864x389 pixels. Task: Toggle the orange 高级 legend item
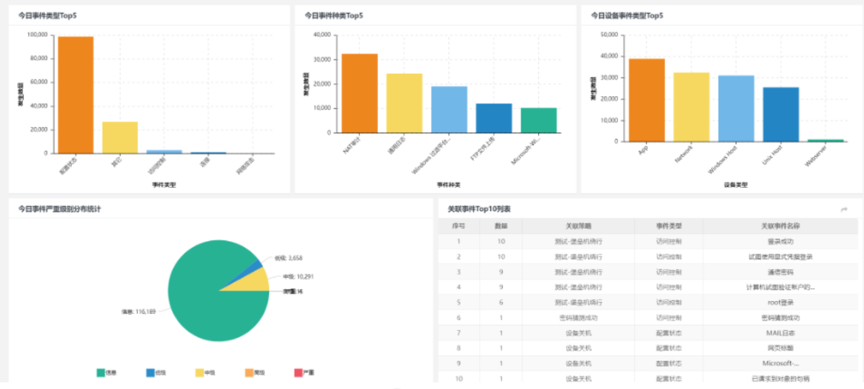pyautogui.click(x=256, y=373)
